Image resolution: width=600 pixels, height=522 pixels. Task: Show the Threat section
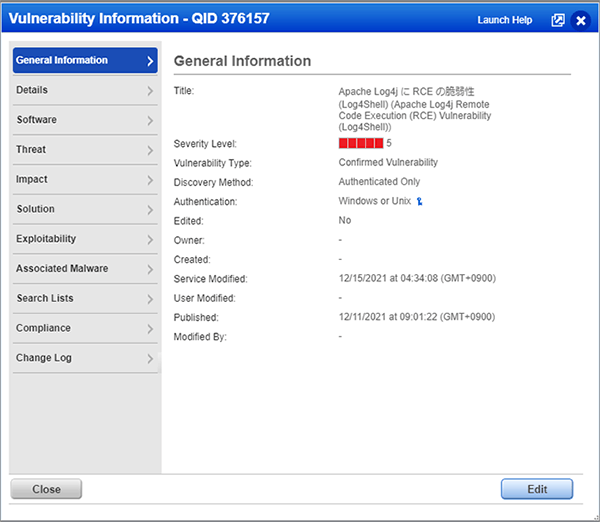click(x=85, y=150)
